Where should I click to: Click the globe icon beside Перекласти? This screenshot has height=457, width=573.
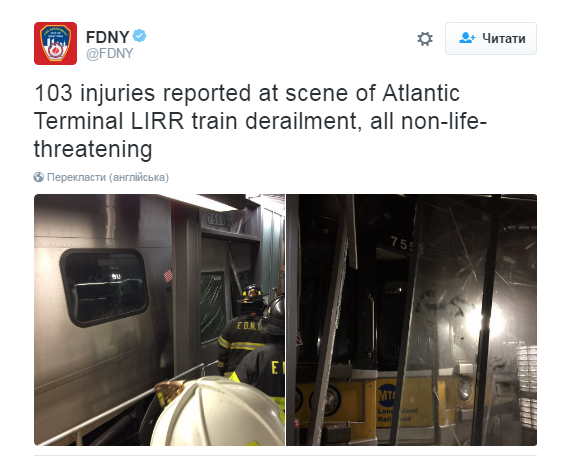click(x=39, y=177)
